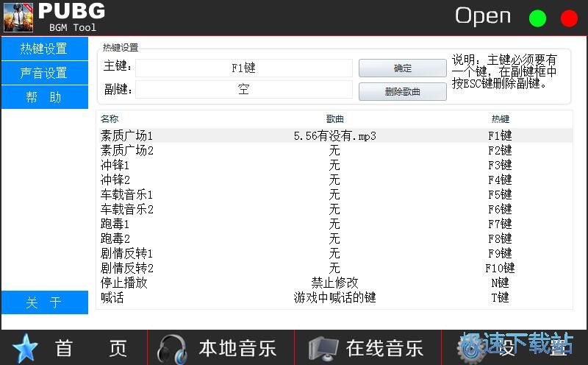
Task: Click the headphones local music icon
Action: pos(172,349)
